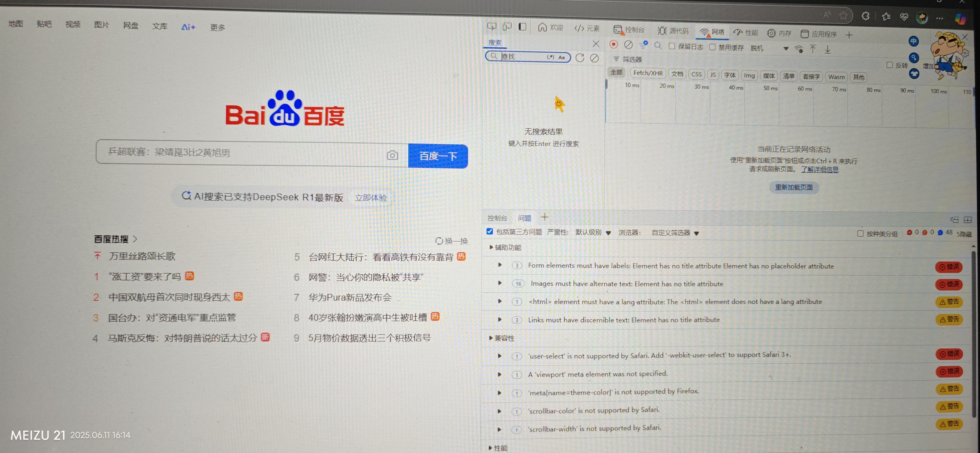Click the camera image search icon
Screen dimensions: 980x453
[392, 155]
